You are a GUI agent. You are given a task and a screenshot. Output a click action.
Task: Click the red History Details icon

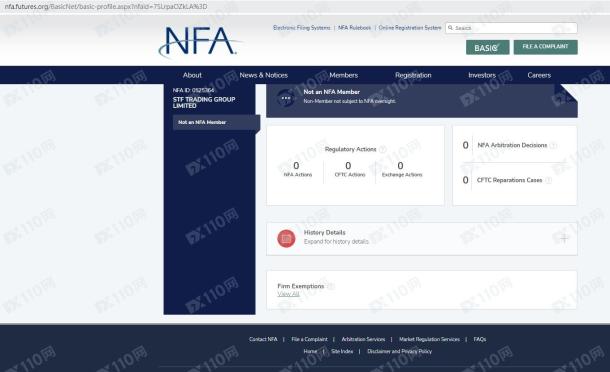tap(286, 239)
